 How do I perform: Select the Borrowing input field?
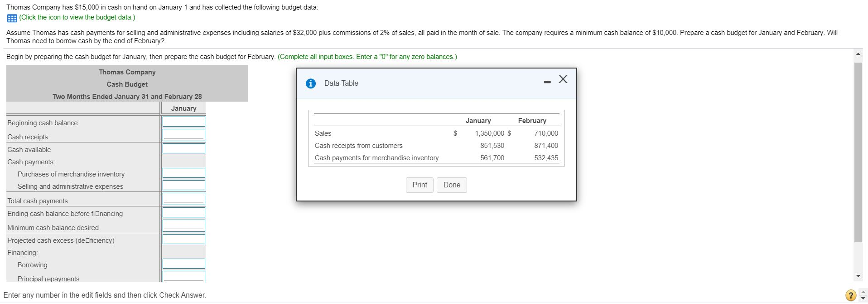(184, 264)
